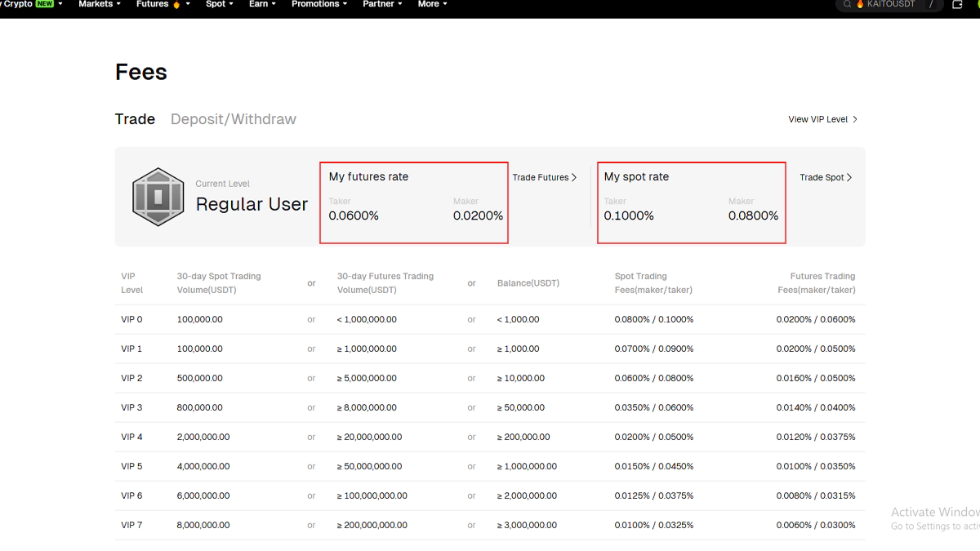Click the Trade Spot link
The width and height of the screenshot is (980, 551).
click(822, 177)
